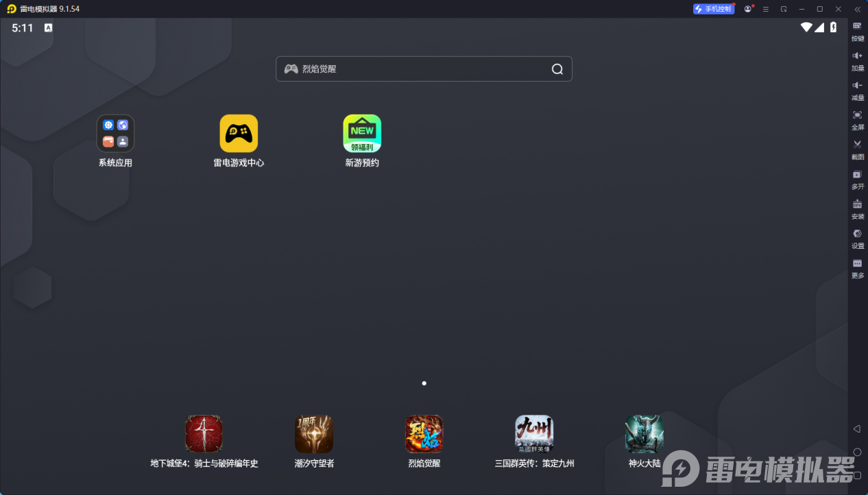
Task: Click the Wi-Fi status icon
Action: click(x=806, y=27)
